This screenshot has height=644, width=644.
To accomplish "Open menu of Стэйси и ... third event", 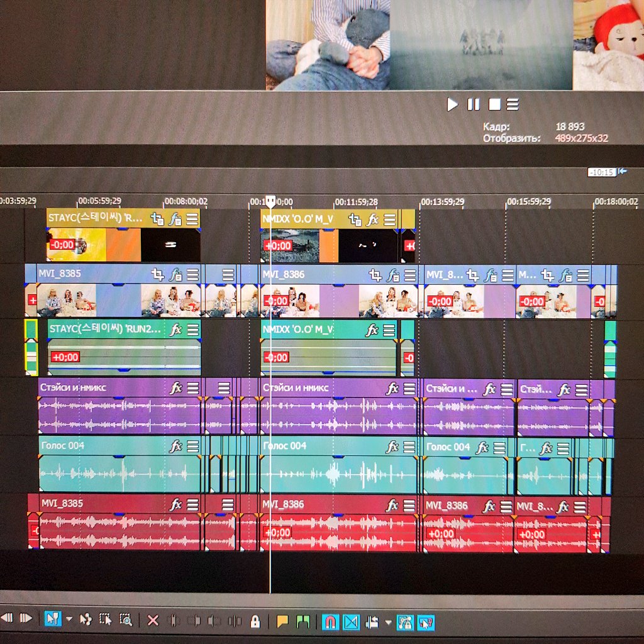I will pos(507,389).
